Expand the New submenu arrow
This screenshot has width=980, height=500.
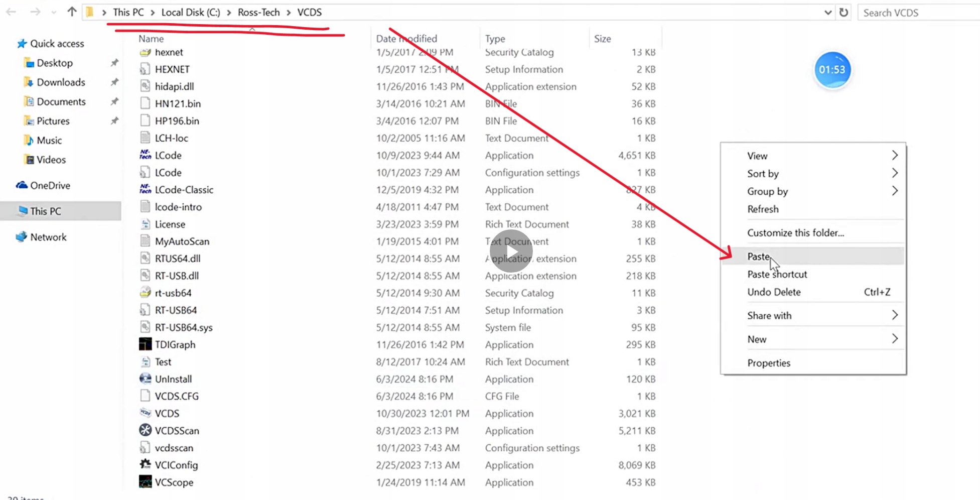click(895, 338)
